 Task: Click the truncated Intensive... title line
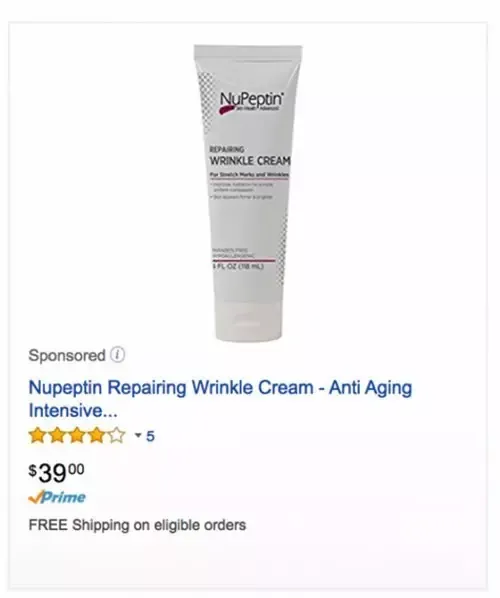point(73,411)
